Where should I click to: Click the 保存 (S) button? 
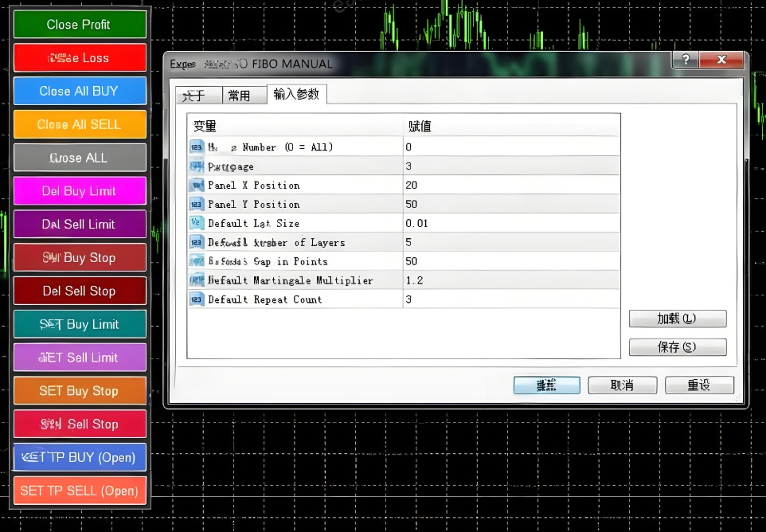pos(677,347)
